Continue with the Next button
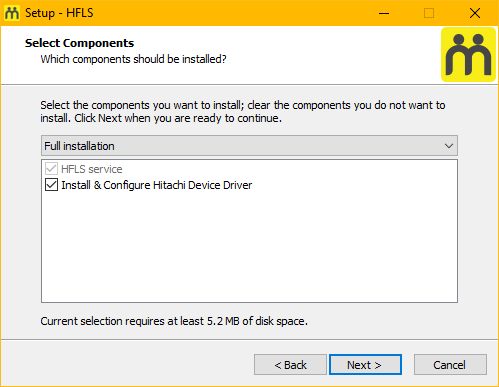This screenshot has height=387, width=499. click(x=365, y=365)
